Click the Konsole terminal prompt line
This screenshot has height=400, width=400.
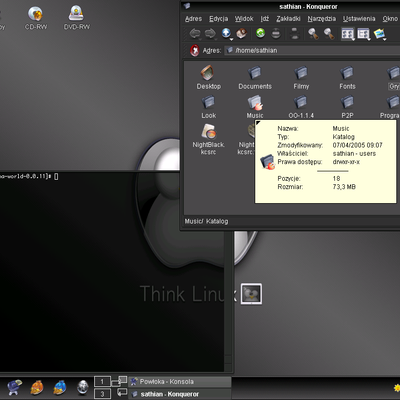tap(29, 176)
